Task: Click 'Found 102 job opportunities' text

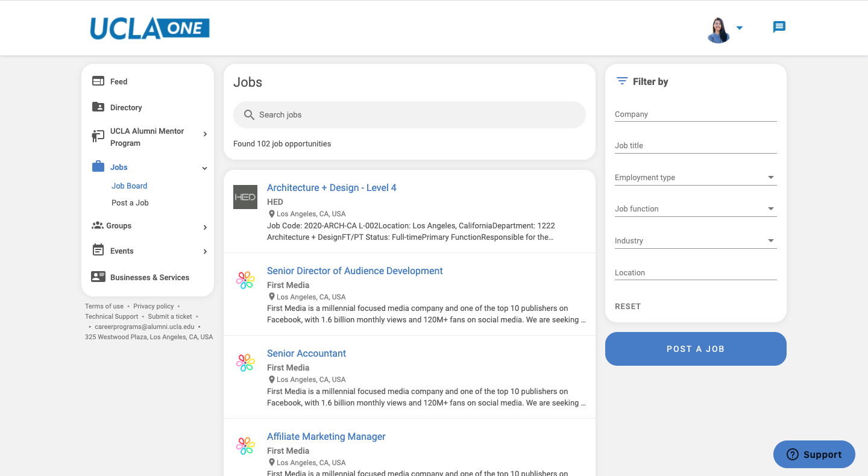Action: pyautogui.click(x=282, y=143)
